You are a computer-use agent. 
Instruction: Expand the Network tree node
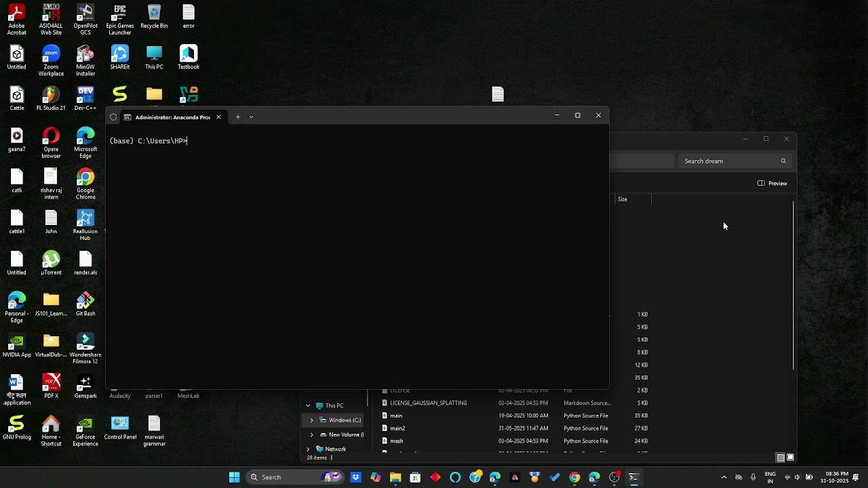[308, 449]
